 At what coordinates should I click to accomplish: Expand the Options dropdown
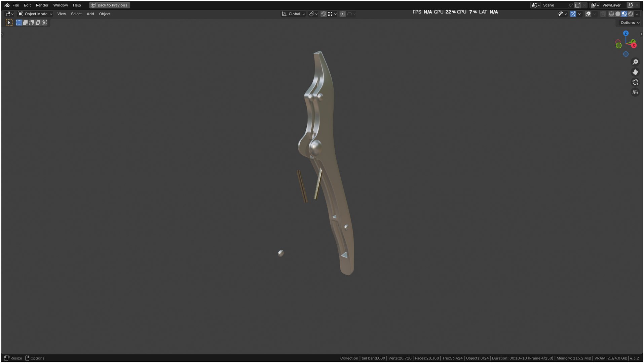(630, 23)
